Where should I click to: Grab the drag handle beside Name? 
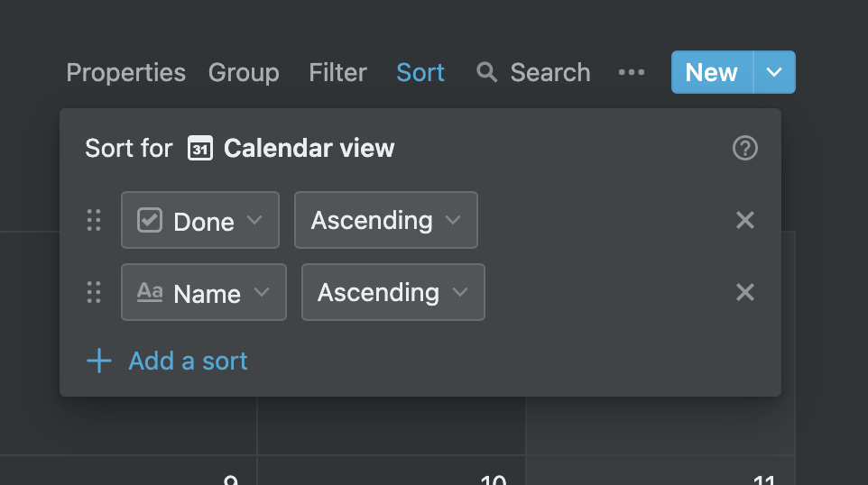[94, 292]
